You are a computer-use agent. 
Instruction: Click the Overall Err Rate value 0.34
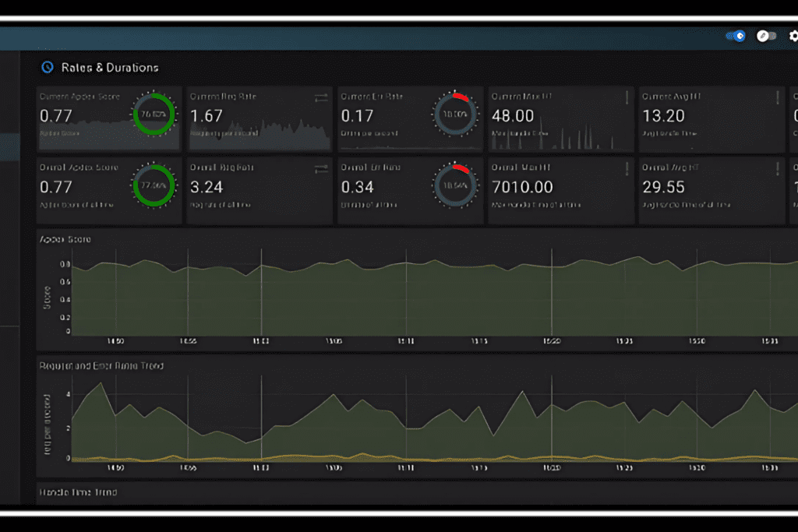tap(357, 187)
